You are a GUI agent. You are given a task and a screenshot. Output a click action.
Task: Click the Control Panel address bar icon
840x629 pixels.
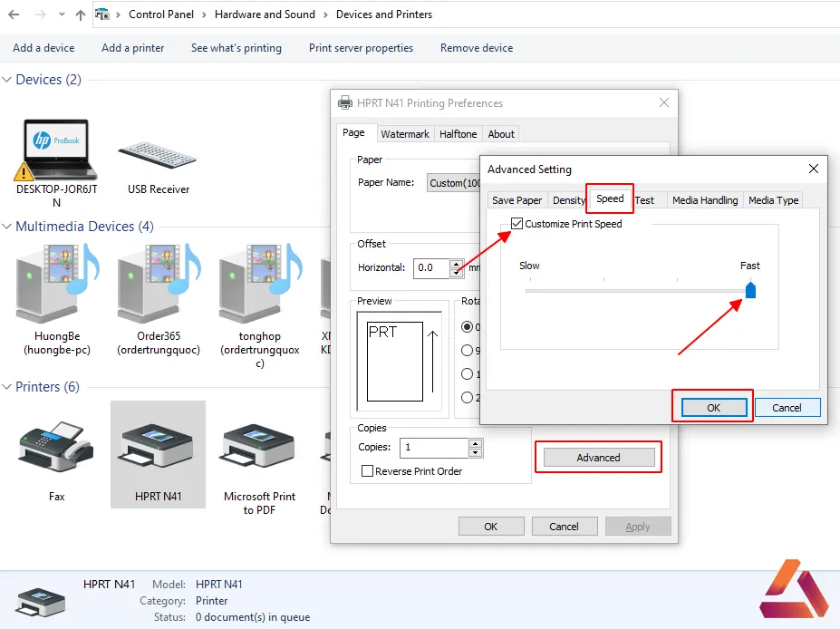point(102,15)
